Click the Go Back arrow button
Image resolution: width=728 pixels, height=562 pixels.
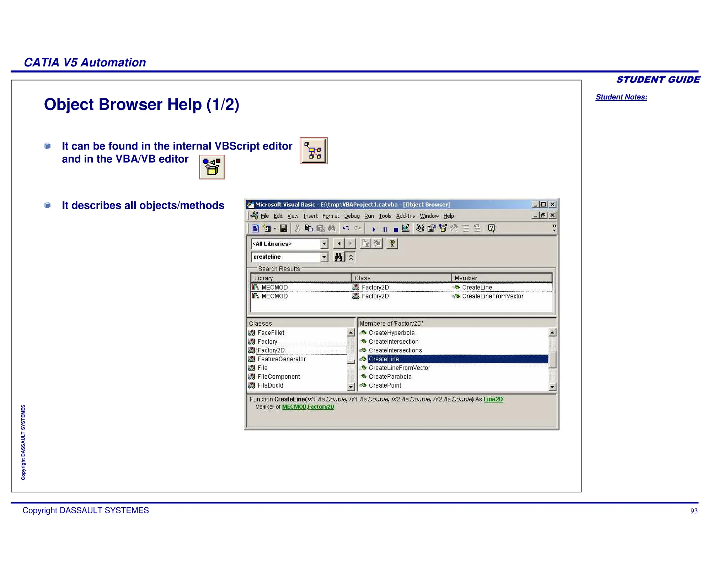(339, 243)
